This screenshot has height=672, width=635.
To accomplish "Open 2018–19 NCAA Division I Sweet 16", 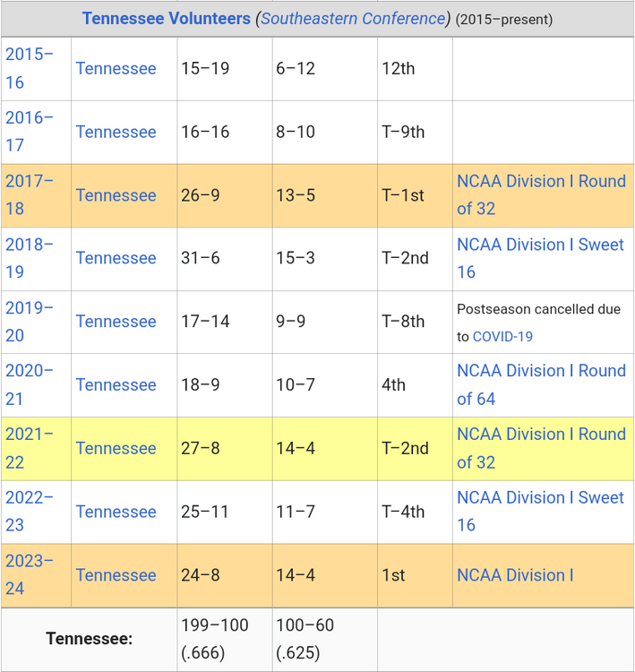I will 540,258.
